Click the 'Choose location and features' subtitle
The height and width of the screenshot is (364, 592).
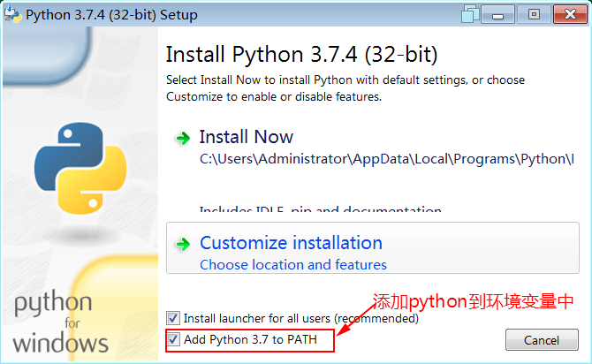(x=293, y=265)
